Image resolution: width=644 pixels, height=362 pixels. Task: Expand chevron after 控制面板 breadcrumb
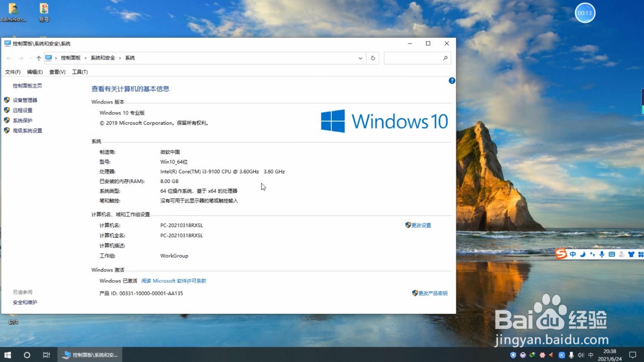pos(86,58)
